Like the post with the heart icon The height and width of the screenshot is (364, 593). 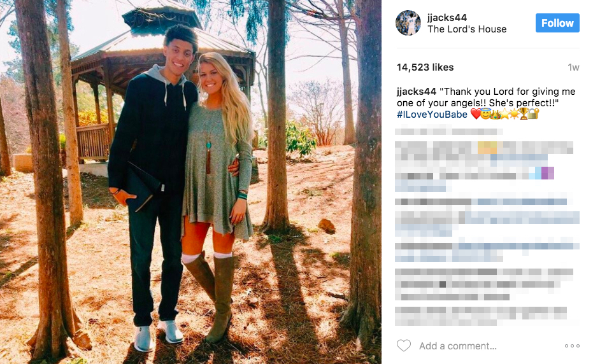click(404, 346)
